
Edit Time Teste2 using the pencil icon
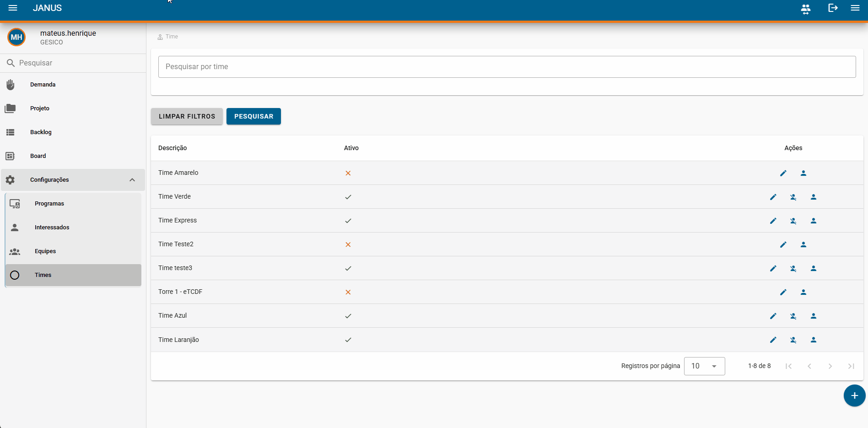point(783,244)
